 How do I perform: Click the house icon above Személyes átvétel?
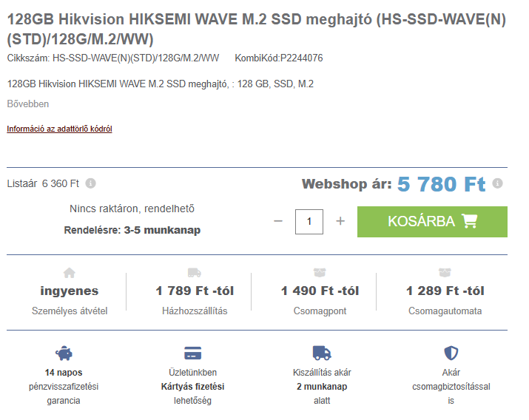[x=70, y=273]
